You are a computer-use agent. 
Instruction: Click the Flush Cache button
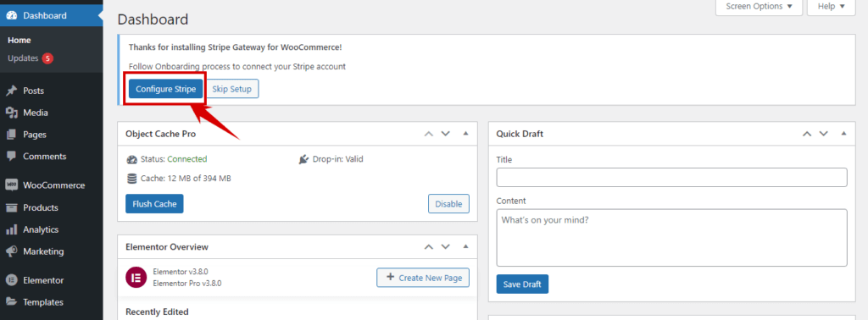(154, 203)
